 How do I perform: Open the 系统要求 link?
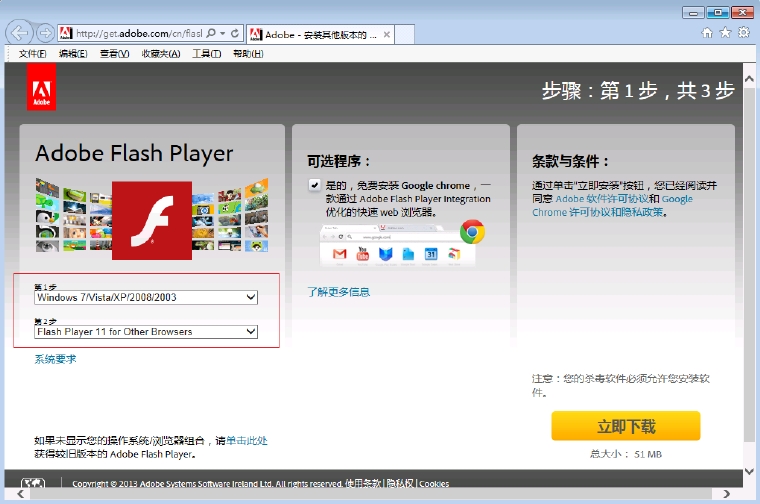coord(55,359)
